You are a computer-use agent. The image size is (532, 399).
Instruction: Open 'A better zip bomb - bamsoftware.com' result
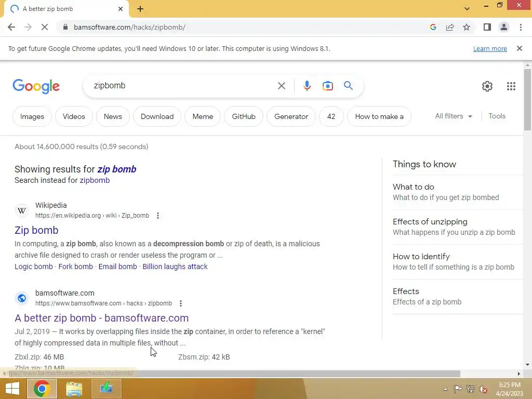101,318
